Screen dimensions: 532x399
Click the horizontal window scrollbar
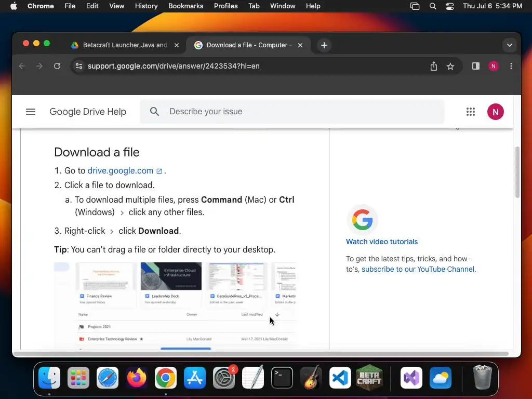[261, 354]
